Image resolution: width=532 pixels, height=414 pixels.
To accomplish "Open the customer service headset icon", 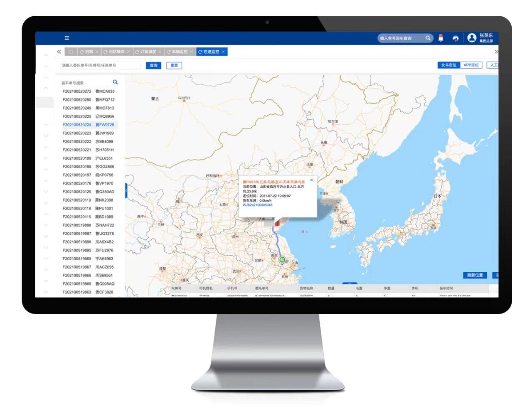I will tap(456, 38).
